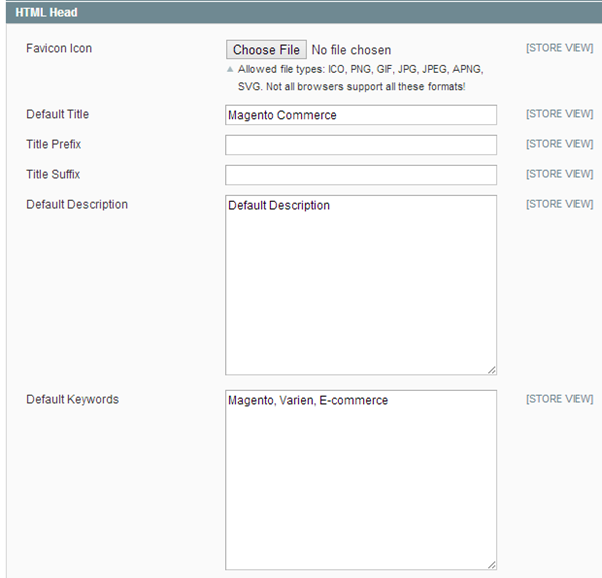Click the Default Description textarea resize handle
This screenshot has width=602, height=578.
(491, 369)
